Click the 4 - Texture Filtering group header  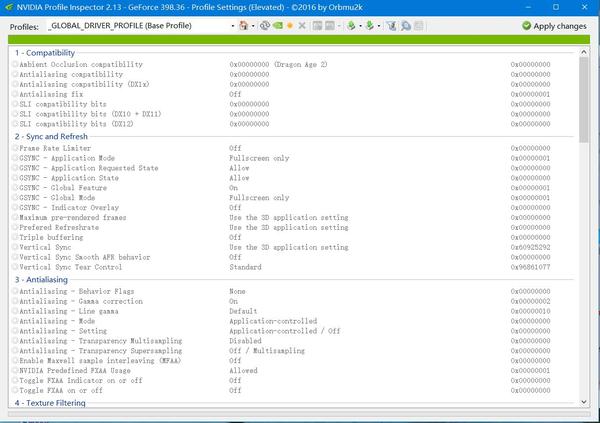pyautogui.click(x=50, y=403)
